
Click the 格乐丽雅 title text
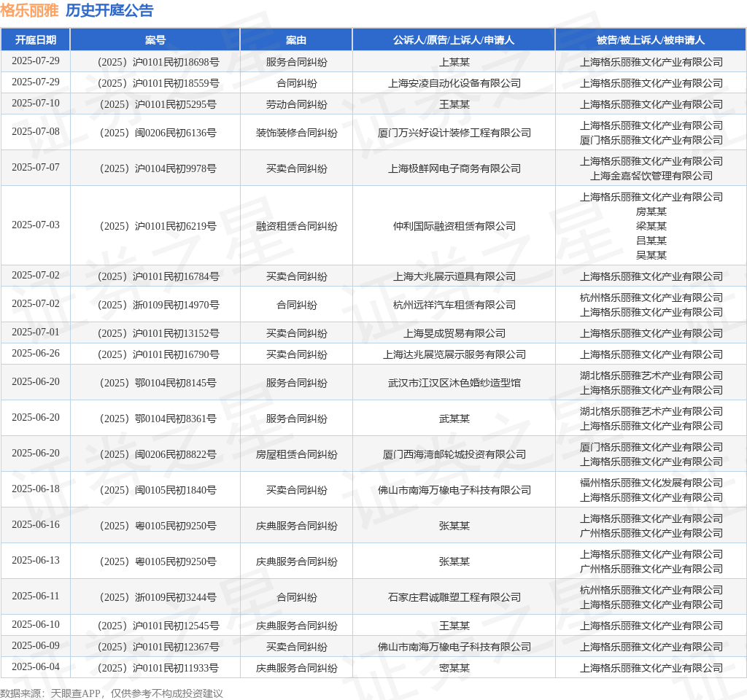29,10
